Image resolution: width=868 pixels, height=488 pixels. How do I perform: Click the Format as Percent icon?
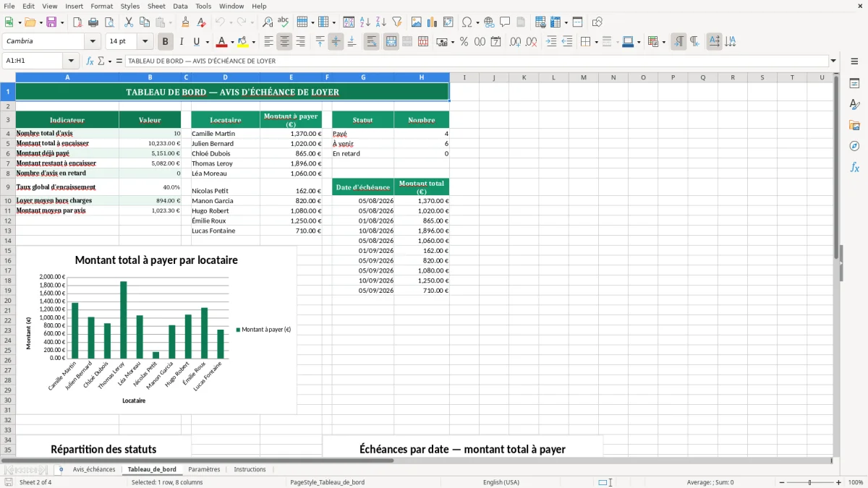pyautogui.click(x=464, y=42)
